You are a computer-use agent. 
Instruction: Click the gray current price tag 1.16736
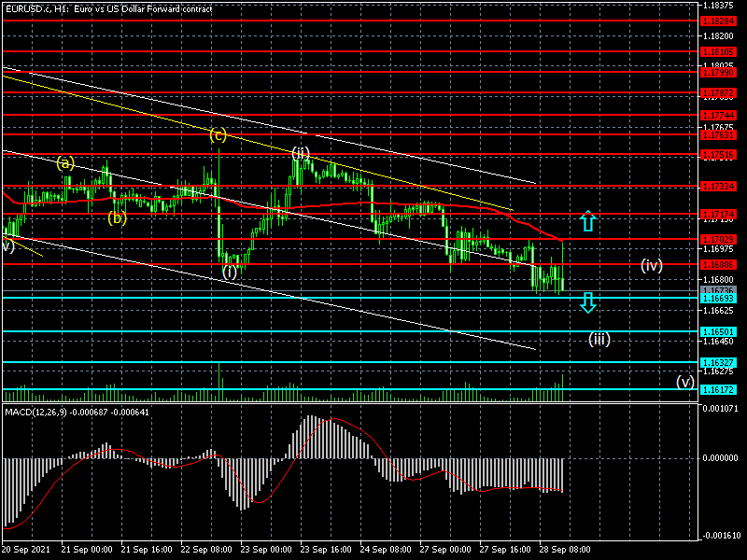pyautogui.click(x=722, y=291)
